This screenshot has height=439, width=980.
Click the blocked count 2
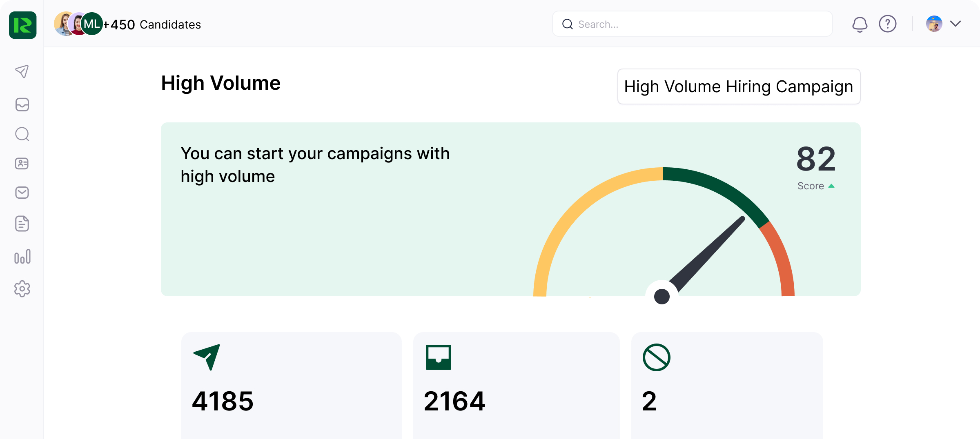(x=649, y=401)
